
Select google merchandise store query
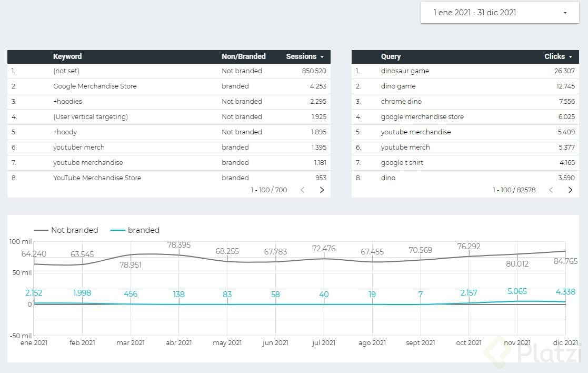tap(422, 117)
